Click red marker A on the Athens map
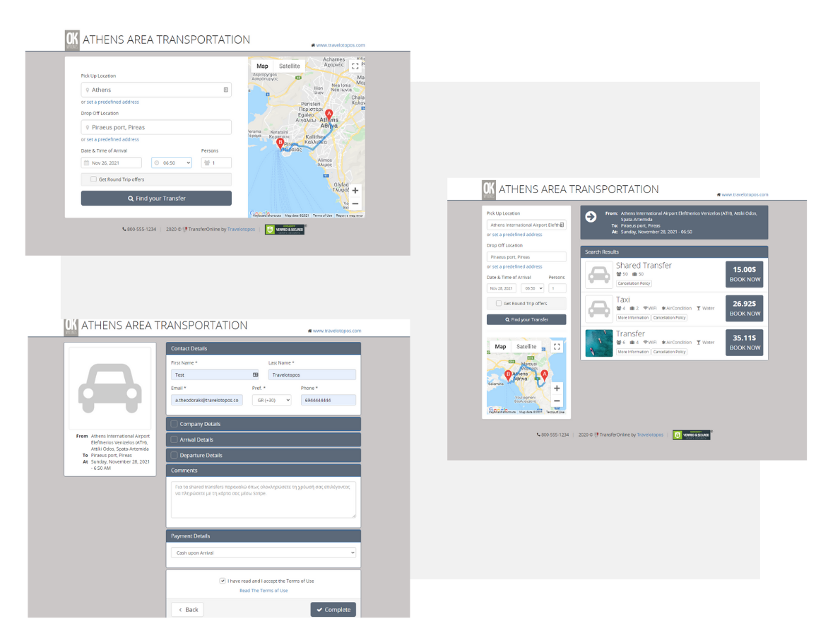The height and width of the screenshot is (638, 840). tap(329, 114)
